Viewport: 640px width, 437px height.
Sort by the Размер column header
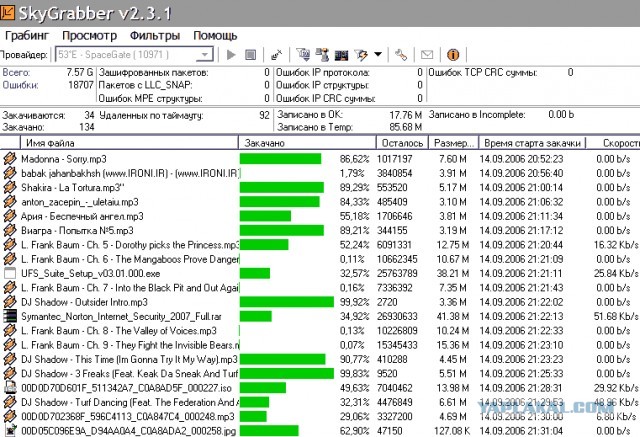[x=453, y=143]
